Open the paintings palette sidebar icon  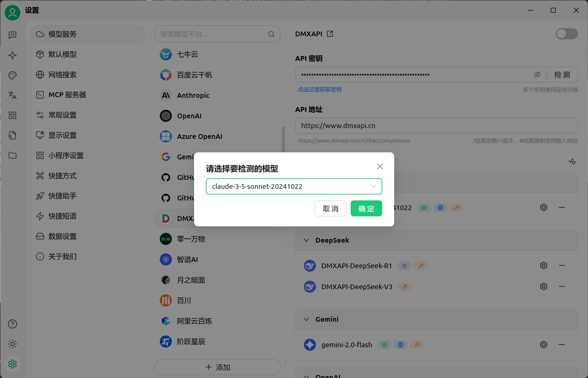(x=13, y=75)
